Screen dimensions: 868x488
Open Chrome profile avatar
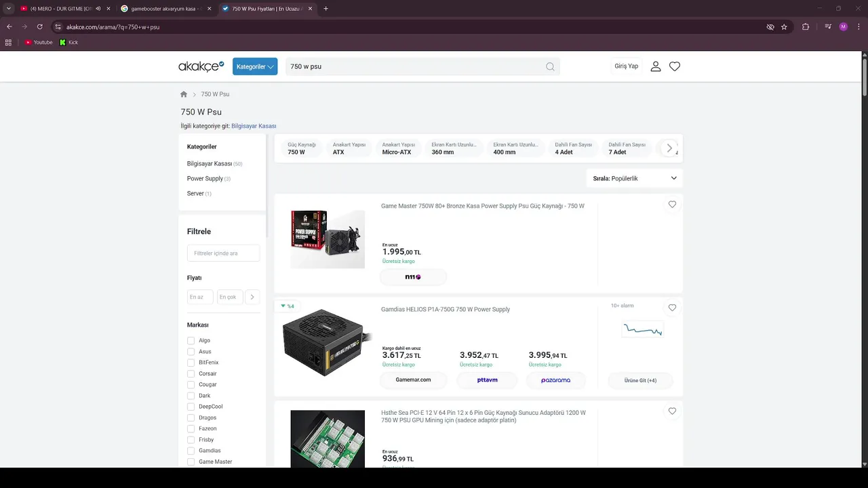click(843, 26)
